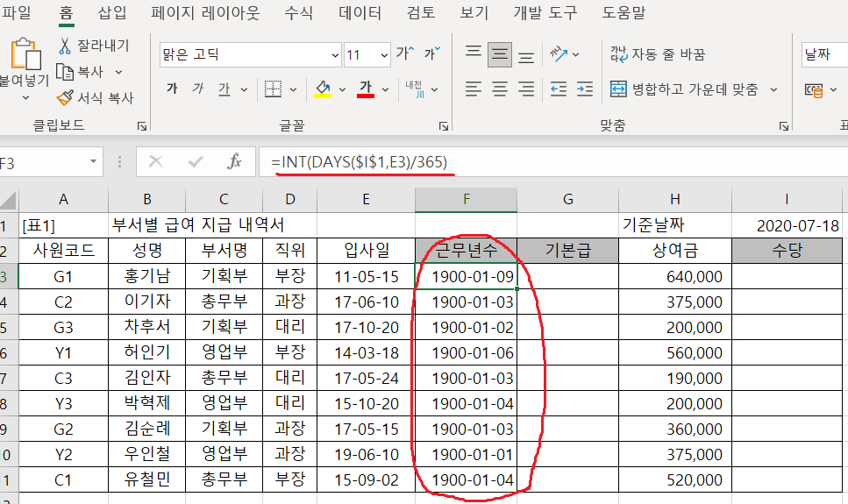Click the Decrease Indent icon
The width and height of the screenshot is (848, 504).
coord(559,89)
